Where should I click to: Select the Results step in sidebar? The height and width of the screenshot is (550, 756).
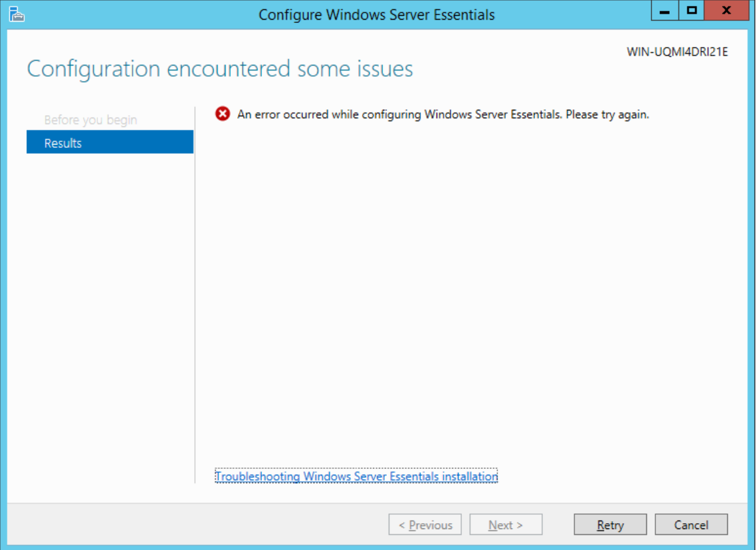[110, 143]
